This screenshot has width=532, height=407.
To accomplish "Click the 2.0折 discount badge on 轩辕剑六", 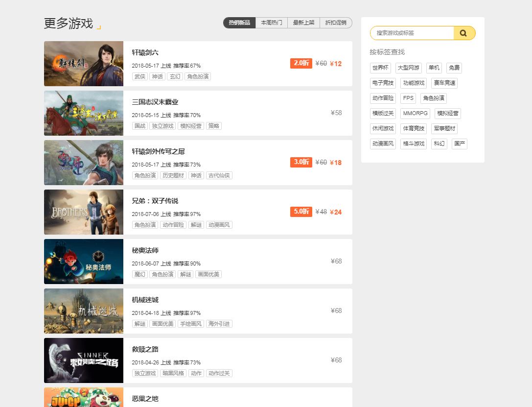I will point(301,64).
